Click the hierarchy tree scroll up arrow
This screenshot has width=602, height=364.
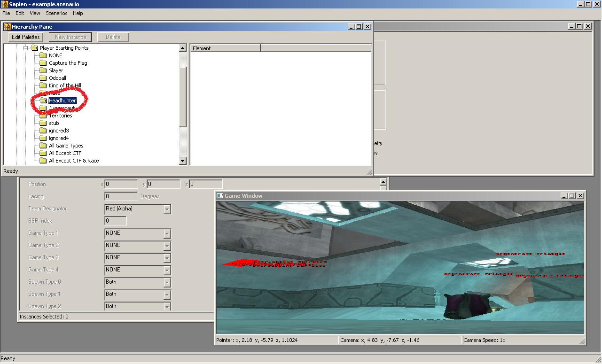coord(183,48)
